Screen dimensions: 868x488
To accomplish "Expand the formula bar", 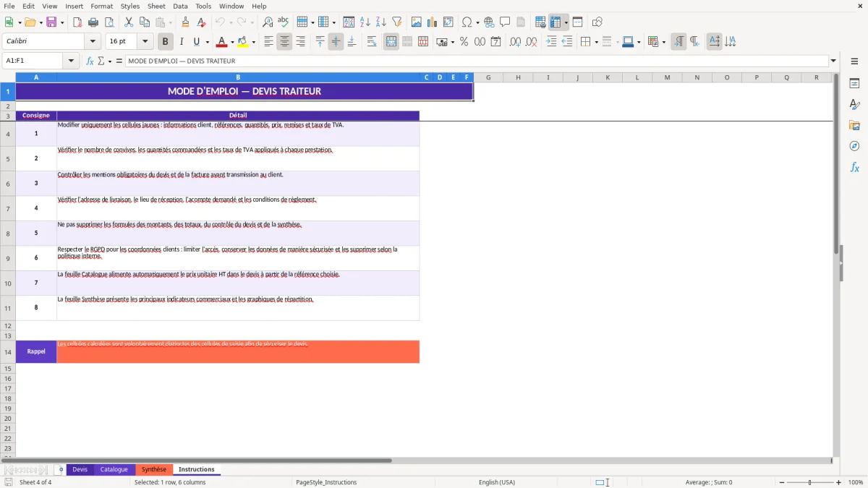I will 833,61.
